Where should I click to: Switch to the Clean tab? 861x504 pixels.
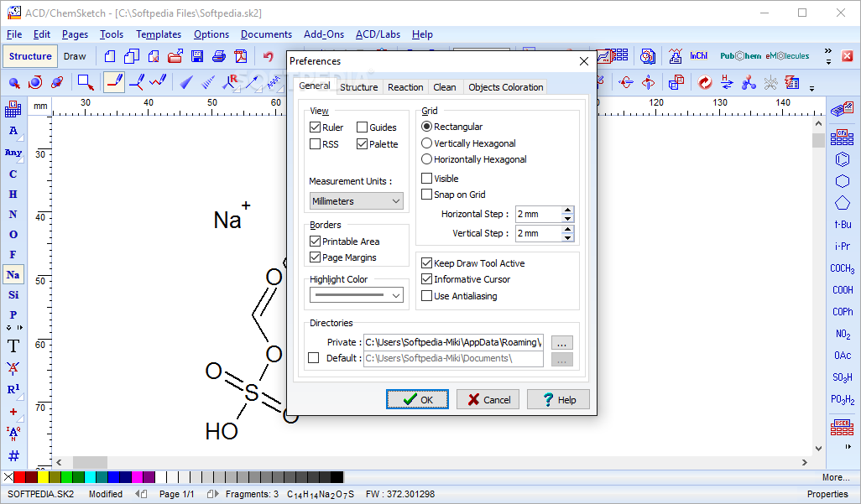point(444,86)
